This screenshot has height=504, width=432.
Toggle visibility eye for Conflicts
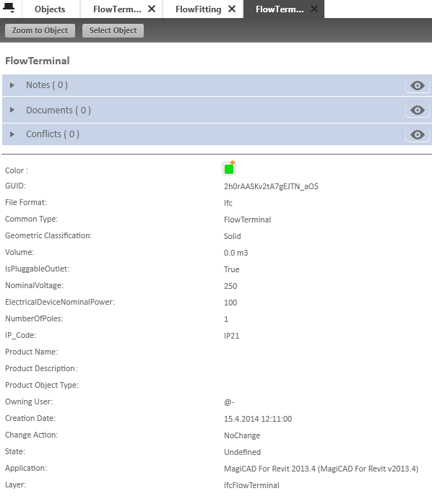click(418, 135)
